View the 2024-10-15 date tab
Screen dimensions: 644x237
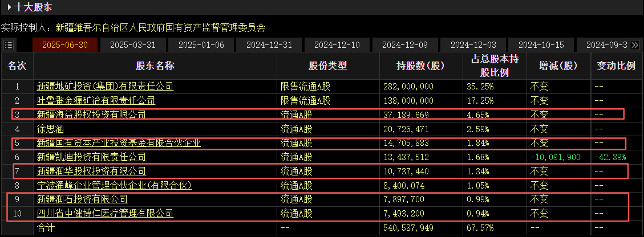click(x=541, y=45)
